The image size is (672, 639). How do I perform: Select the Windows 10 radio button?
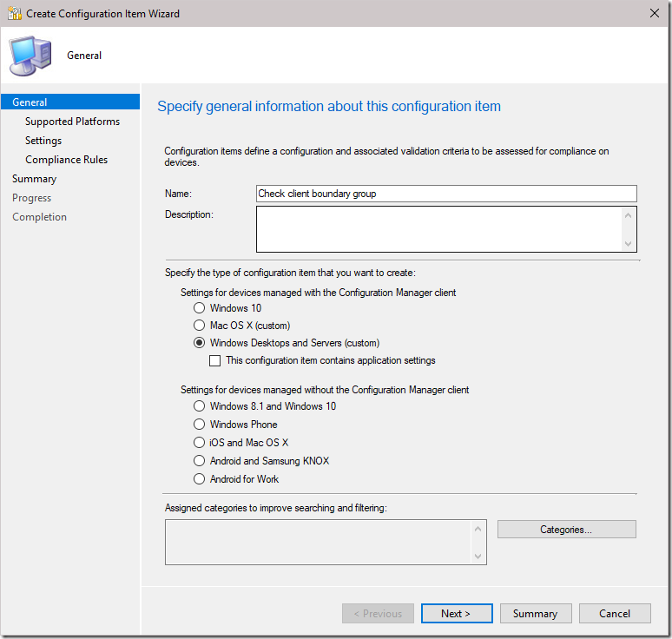[x=200, y=308]
